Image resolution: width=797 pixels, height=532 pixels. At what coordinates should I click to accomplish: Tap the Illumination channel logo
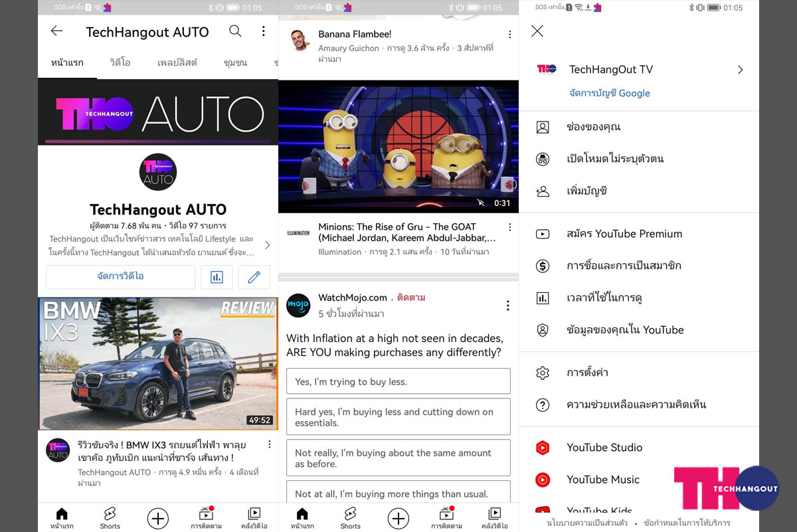pyautogui.click(x=298, y=233)
